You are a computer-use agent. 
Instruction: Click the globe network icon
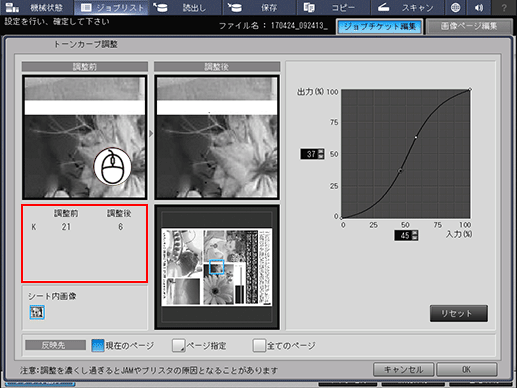[x=455, y=7]
